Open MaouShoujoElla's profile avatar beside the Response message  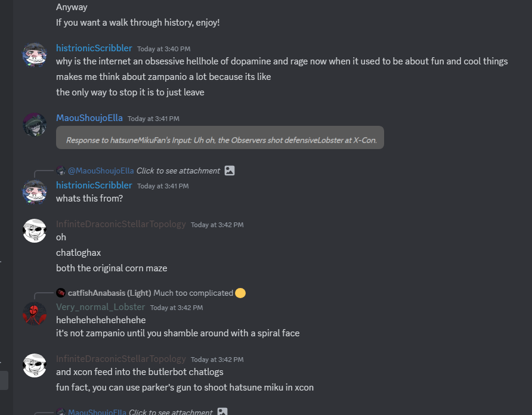click(35, 124)
